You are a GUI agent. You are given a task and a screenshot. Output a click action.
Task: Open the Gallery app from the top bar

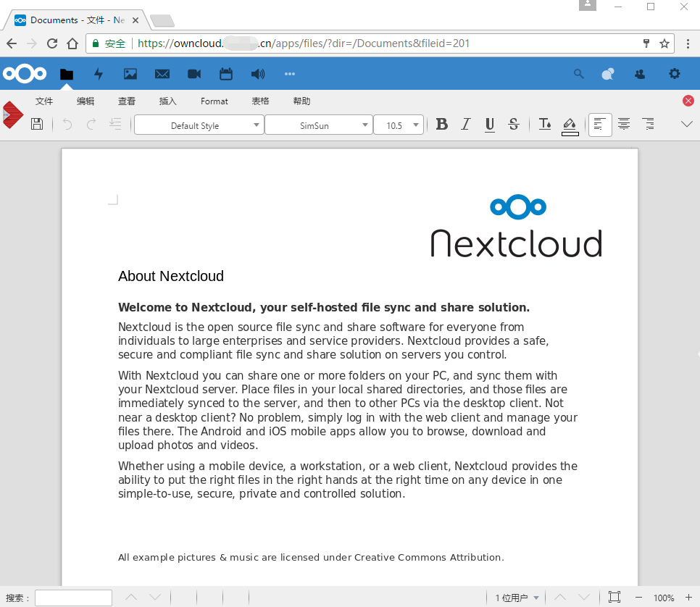click(130, 73)
